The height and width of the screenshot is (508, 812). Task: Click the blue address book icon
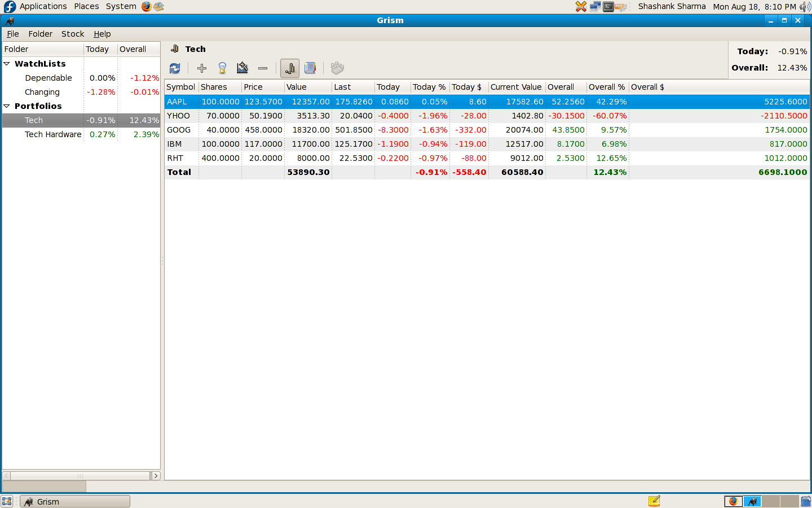pyautogui.click(x=310, y=68)
